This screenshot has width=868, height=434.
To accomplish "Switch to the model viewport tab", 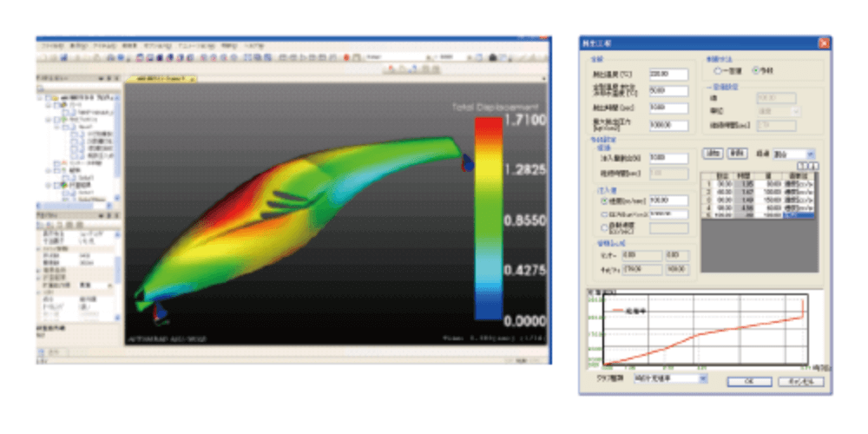I will (161, 78).
